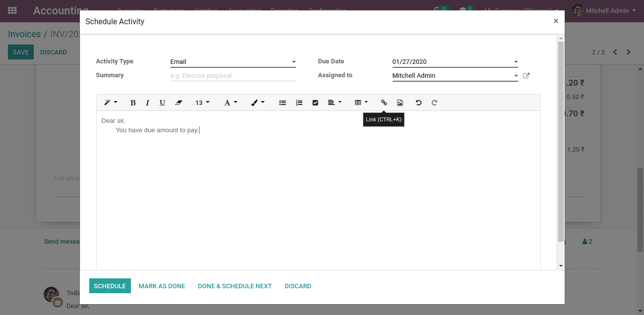Viewport: 644px width, 315px height.
Task: Click the undo icon in editor toolbar
Action: pos(418,103)
